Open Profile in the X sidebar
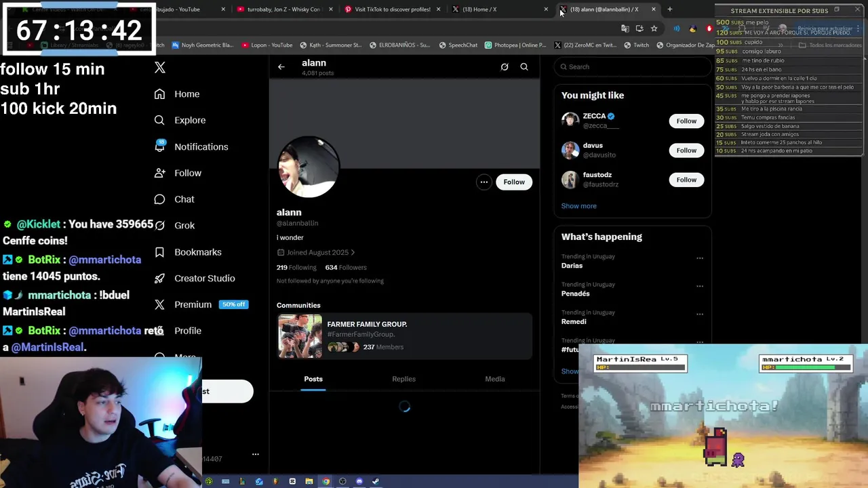 tap(178, 331)
